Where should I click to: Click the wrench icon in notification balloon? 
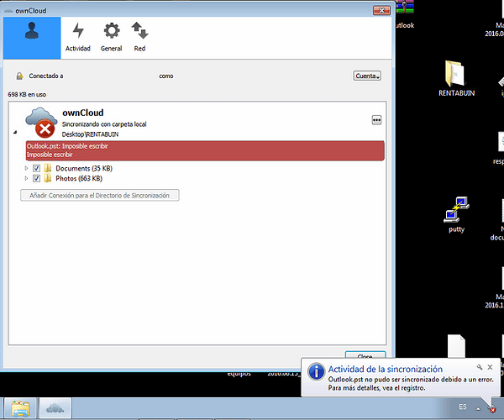pyautogui.click(x=480, y=367)
